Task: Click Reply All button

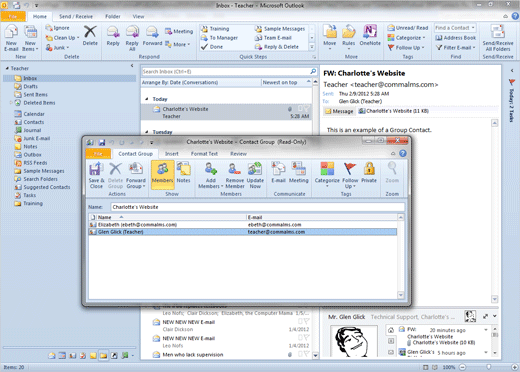Action: coord(132,39)
